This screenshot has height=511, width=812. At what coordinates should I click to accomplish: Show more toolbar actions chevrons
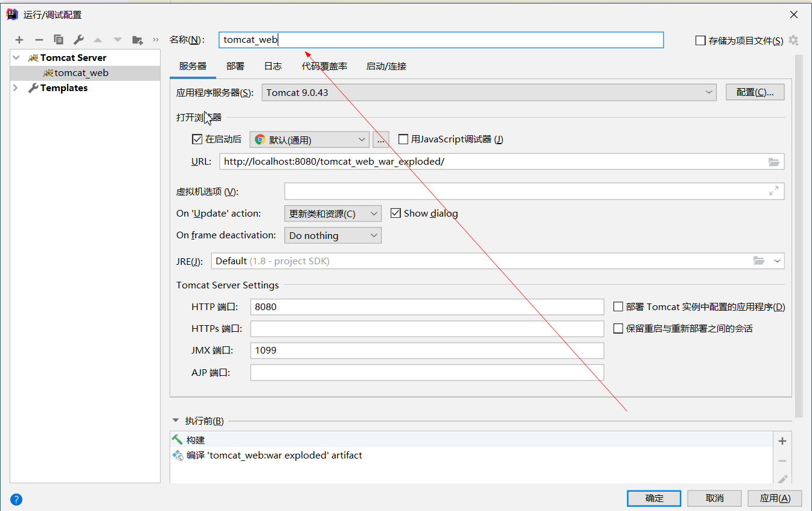point(156,40)
